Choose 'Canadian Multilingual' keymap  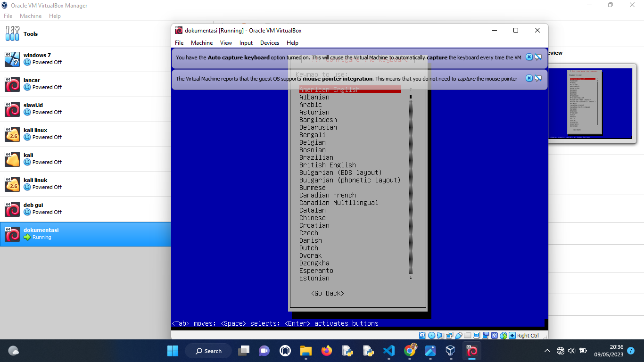pos(339,203)
